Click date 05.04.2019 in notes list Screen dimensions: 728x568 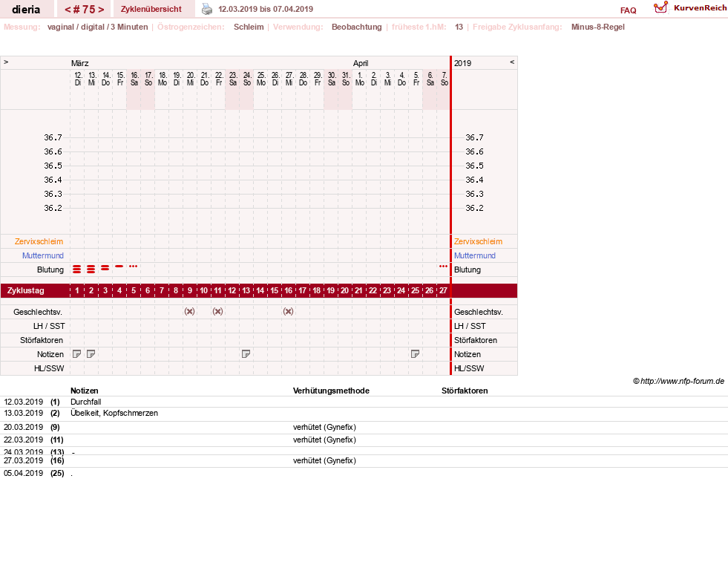click(23, 473)
